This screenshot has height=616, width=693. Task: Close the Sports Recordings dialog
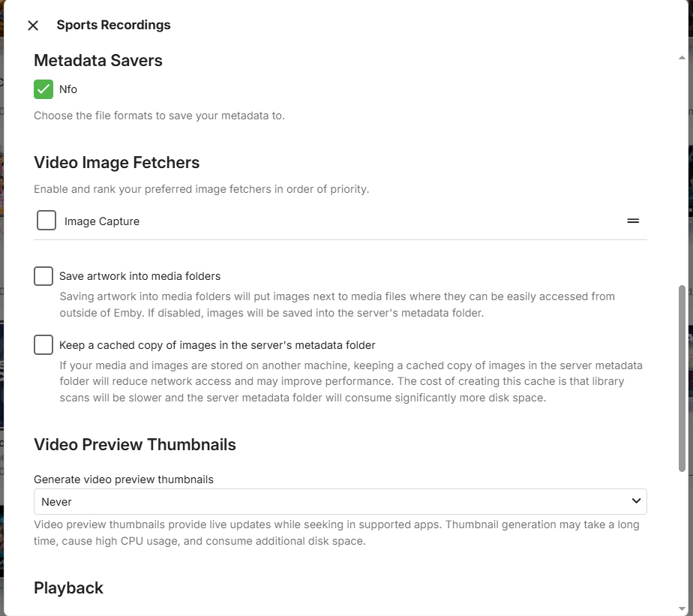click(x=33, y=26)
